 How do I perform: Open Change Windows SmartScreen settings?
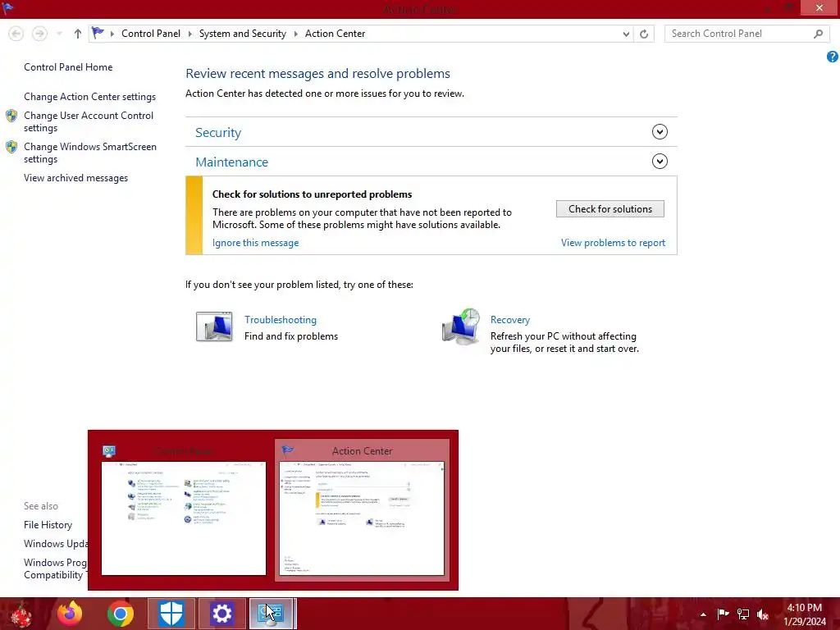(90, 153)
